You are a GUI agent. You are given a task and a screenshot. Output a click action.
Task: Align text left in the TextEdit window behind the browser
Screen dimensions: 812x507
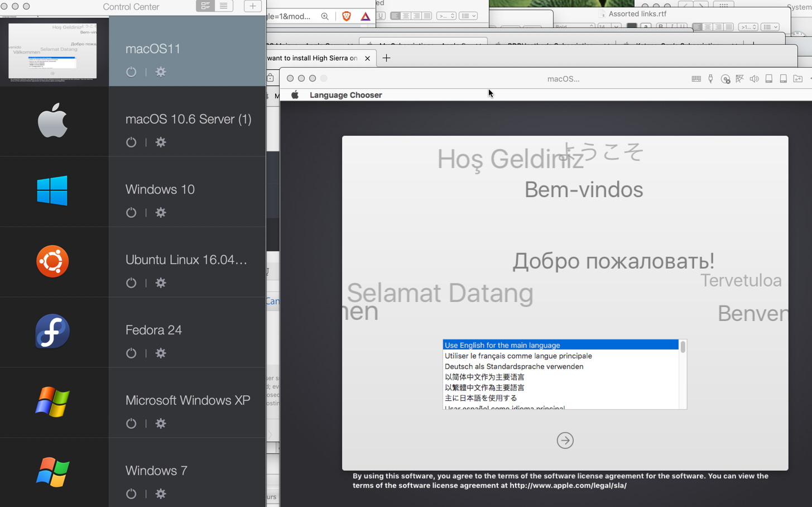[x=396, y=16]
